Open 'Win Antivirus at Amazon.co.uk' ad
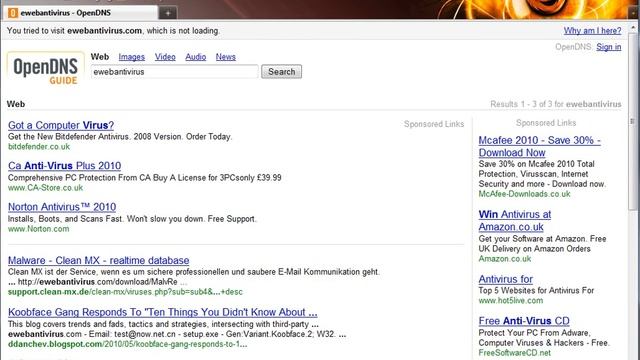This screenshot has width=640, height=360. 515,220
